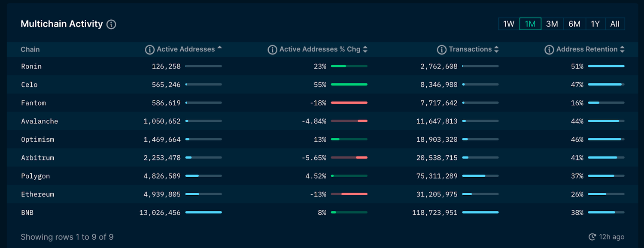Viewport: 644px width, 248px height.
Task: Click info icon next to Address Retention
Action: point(549,50)
